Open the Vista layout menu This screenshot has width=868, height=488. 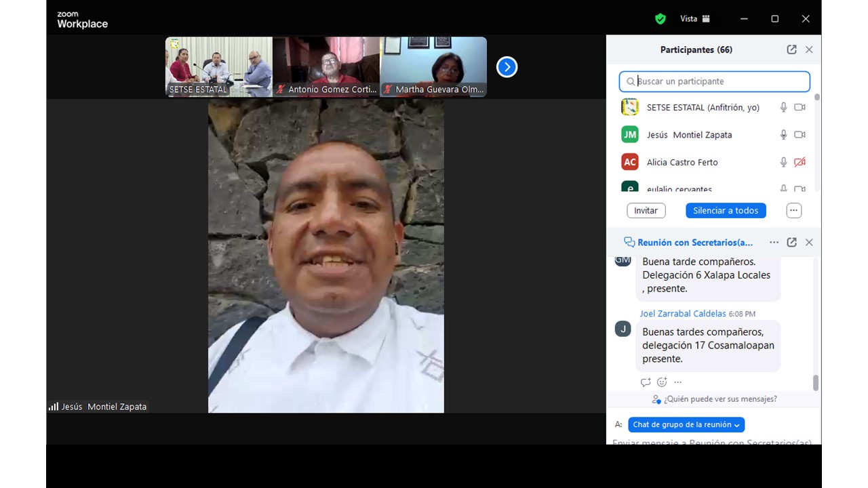pyautogui.click(x=694, y=19)
